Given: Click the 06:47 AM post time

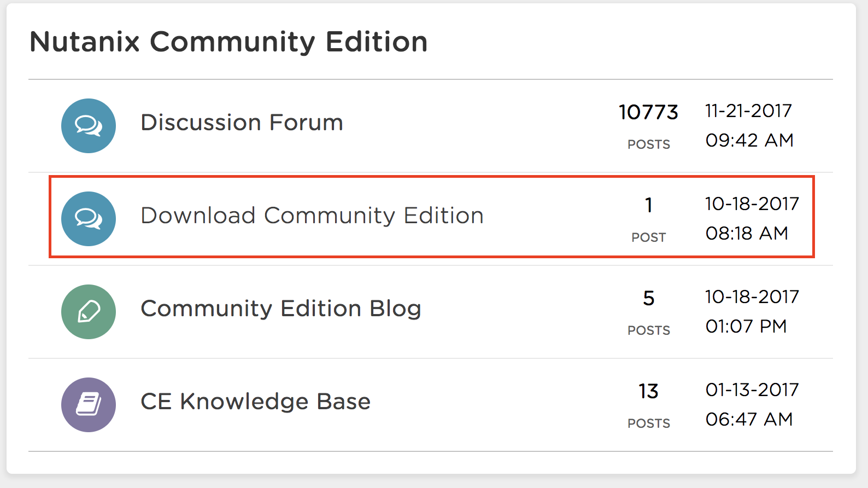Looking at the screenshot, I should click(749, 419).
